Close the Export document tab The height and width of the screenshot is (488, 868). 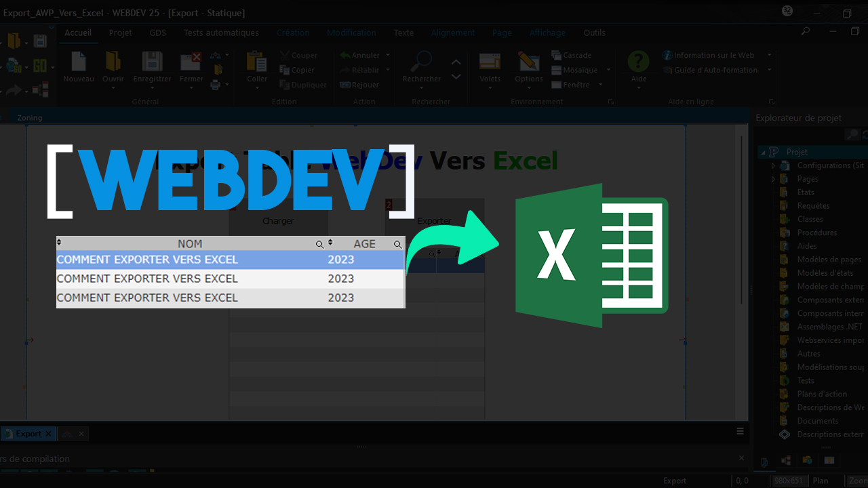pos(48,434)
